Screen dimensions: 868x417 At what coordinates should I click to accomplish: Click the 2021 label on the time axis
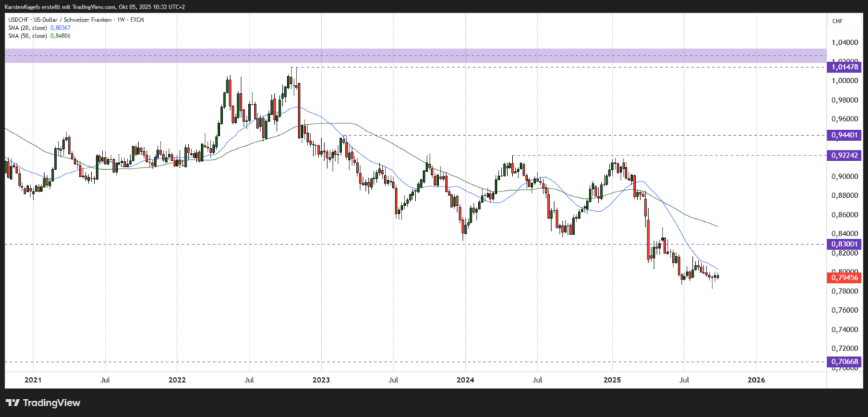(x=33, y=379)
